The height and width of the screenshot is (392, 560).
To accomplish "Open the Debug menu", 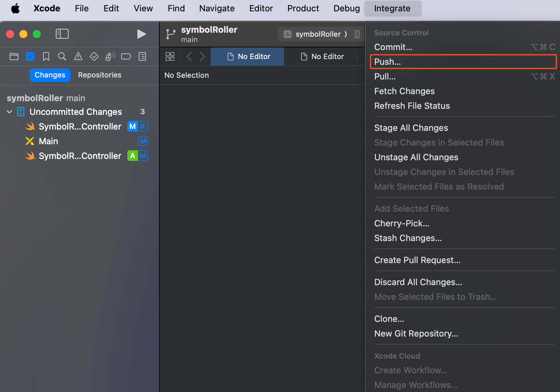I will coord(346,8).
